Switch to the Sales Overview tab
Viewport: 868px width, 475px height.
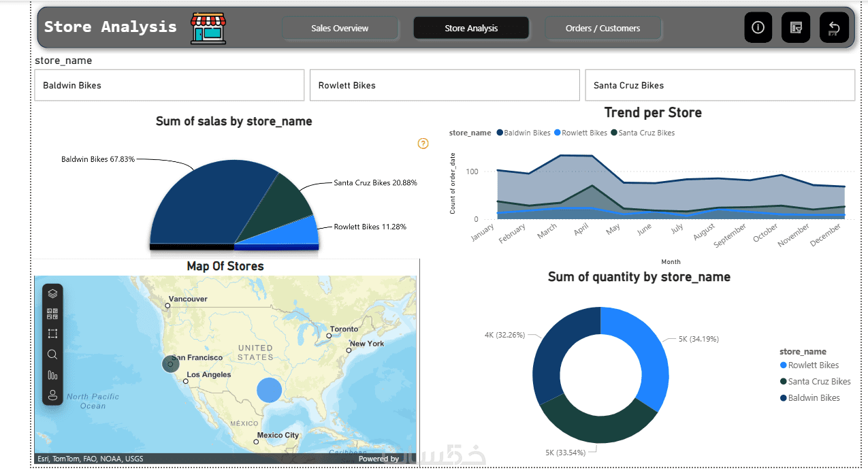[340, 28]
